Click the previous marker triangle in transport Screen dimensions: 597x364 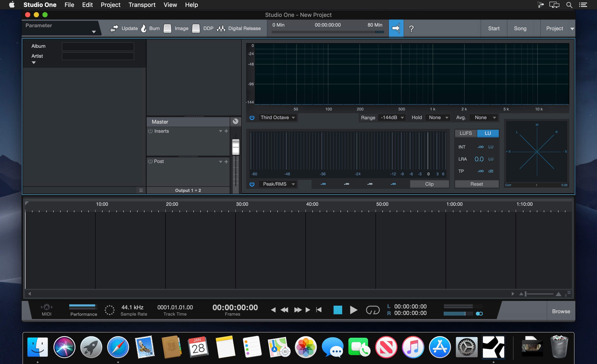pos(273,310)
